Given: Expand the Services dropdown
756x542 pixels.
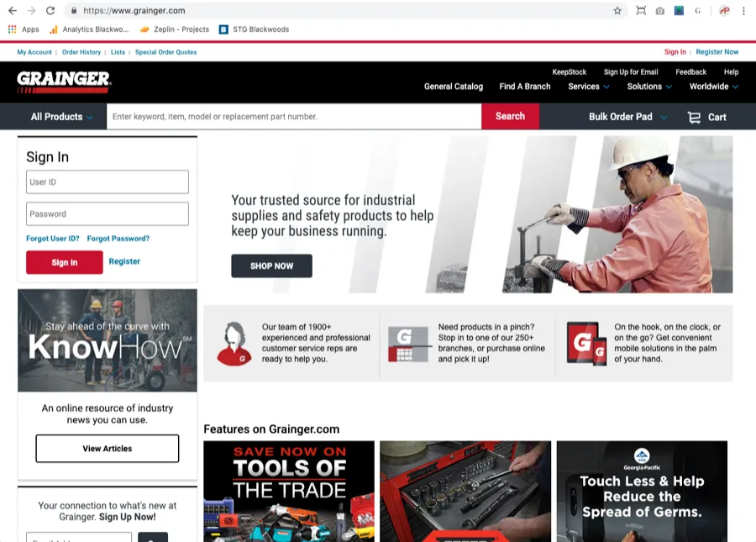Looking at the screenshot, I should coord(589,87).
